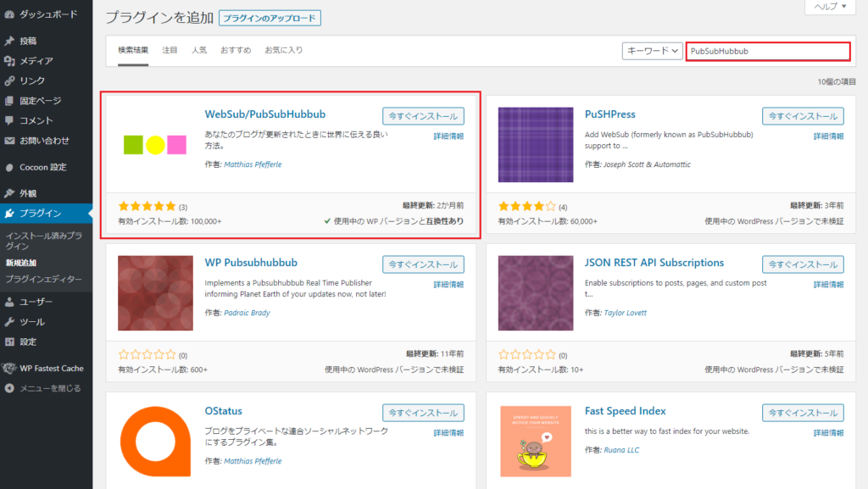The image size is (868, 489).
Task: Open author Matthias Pfefferle under WebSub/PubSubHubbub
Action: tap(253, 164)
